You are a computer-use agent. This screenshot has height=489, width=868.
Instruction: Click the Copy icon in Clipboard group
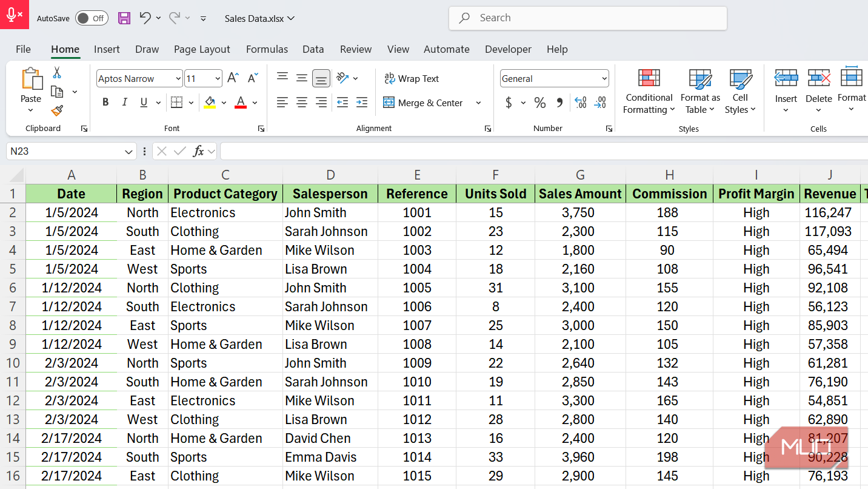[57, 92]
